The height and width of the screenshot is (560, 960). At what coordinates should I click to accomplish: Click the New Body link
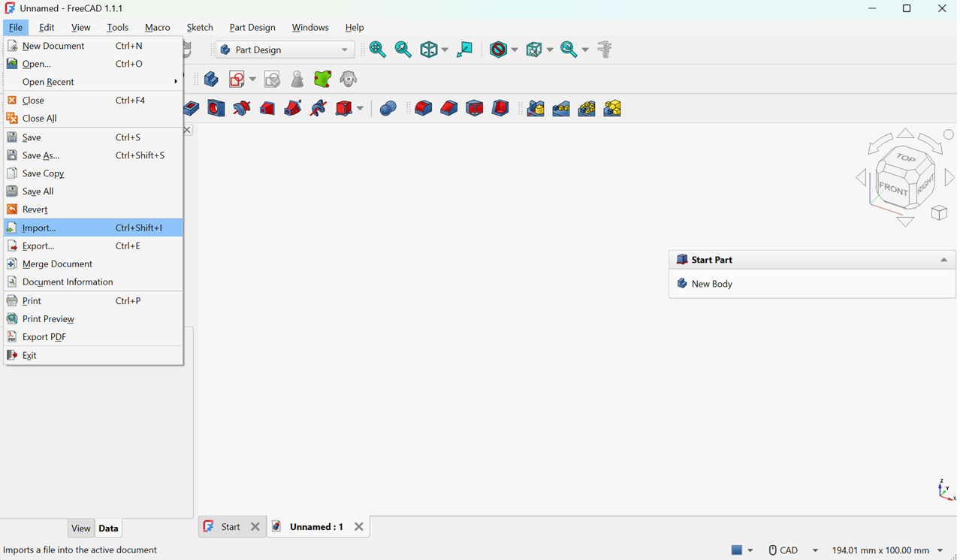[711, 284]
